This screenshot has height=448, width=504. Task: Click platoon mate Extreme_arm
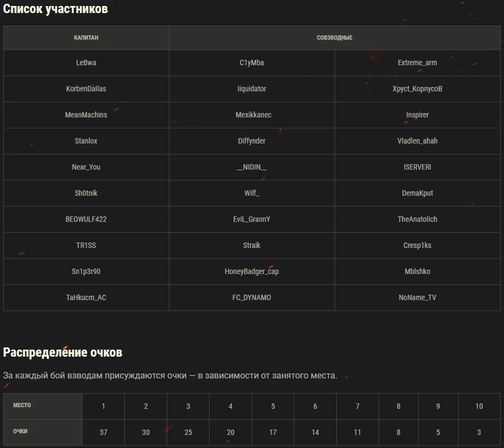pos(417,63)
